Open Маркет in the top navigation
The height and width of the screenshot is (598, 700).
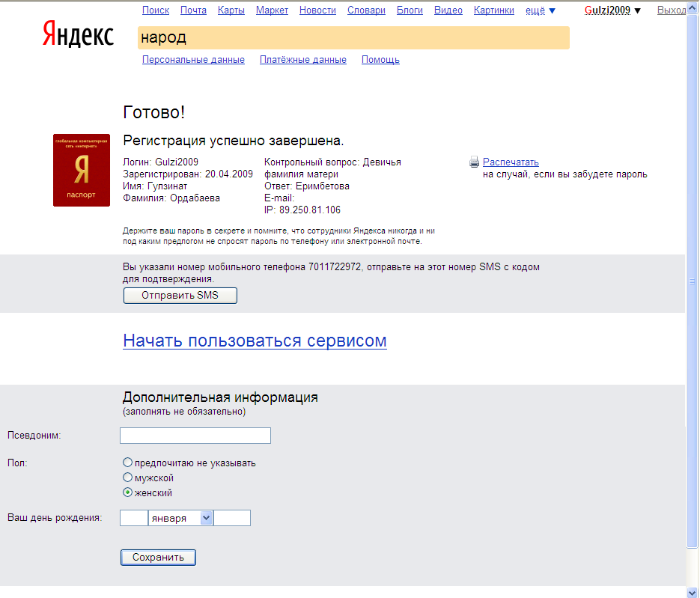tap(272, 10)
